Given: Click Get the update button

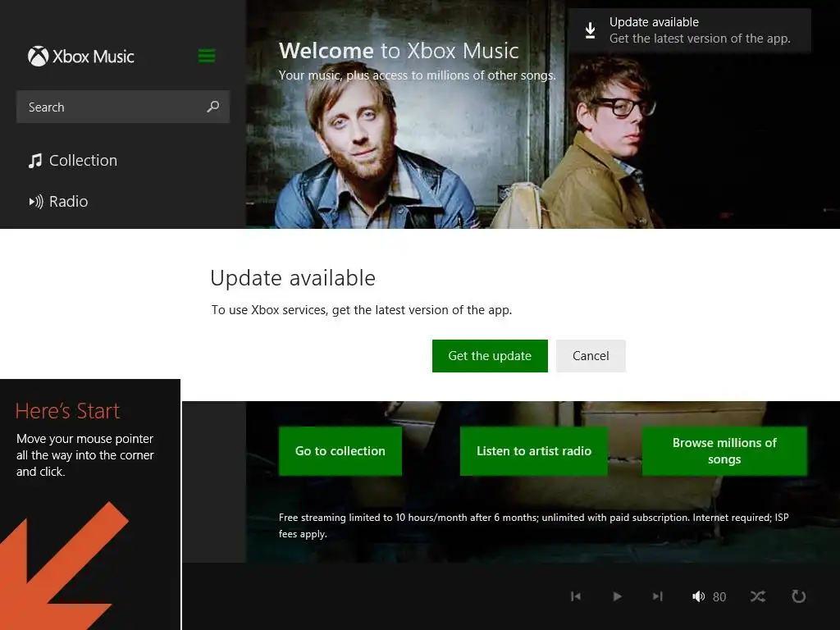Looking at the screenshot, I should [490, 356].
